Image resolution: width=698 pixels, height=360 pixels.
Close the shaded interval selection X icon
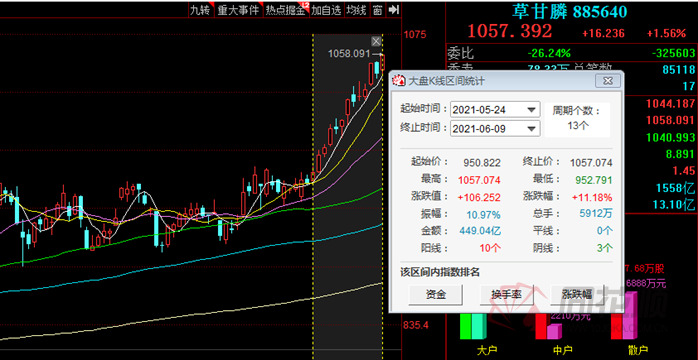(376, 41)
